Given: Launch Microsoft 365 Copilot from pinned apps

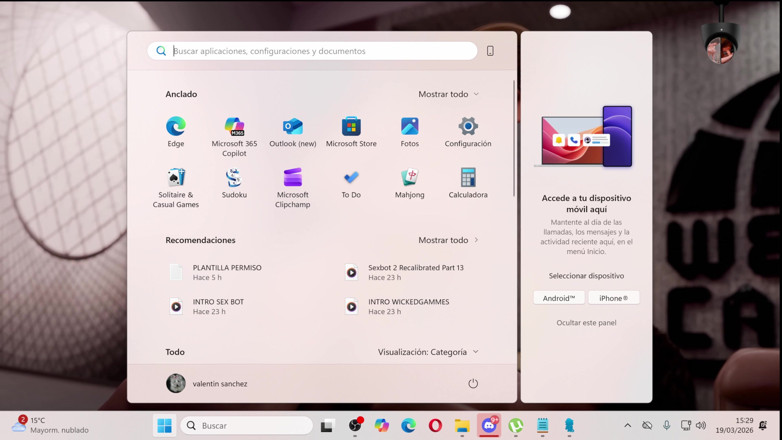Looking at the screenshot, I should [x=234, y=137].
